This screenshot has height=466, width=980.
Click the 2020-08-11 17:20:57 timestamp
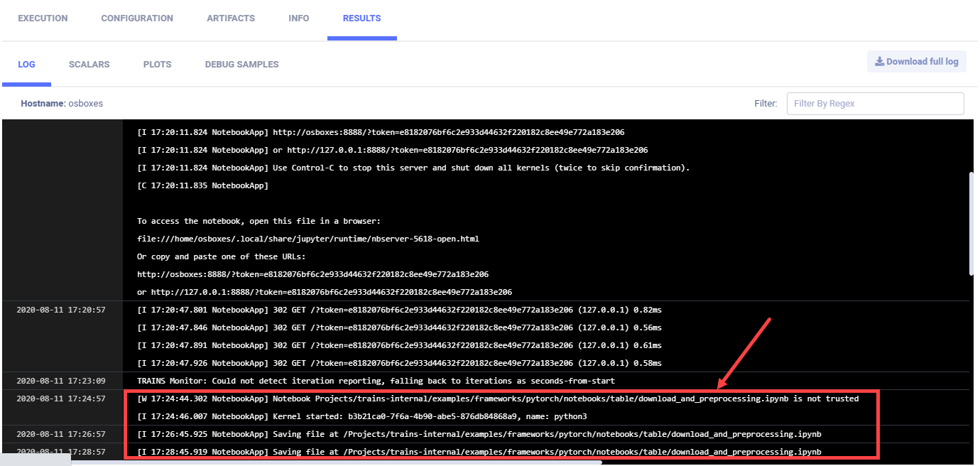pos(61,310)
